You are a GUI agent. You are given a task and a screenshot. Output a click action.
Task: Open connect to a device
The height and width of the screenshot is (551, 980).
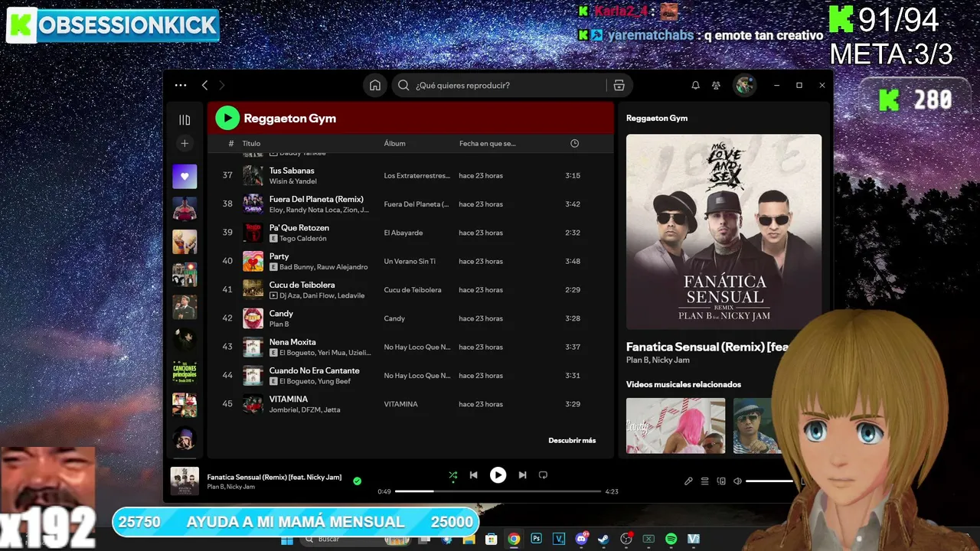[x=721, y=481]
